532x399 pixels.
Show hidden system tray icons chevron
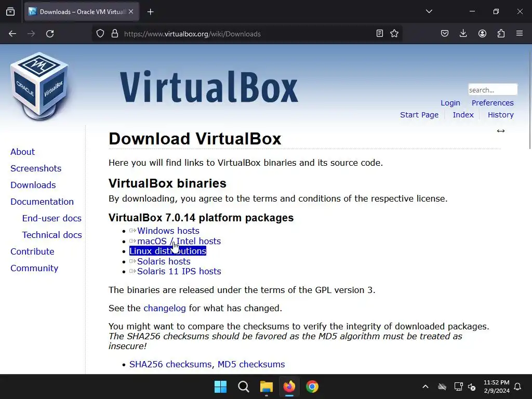click(425, 387)
